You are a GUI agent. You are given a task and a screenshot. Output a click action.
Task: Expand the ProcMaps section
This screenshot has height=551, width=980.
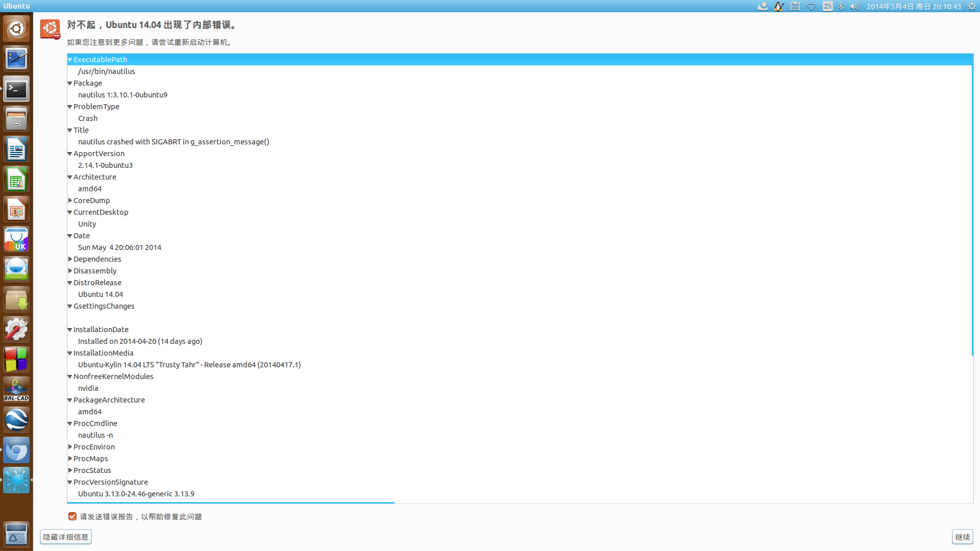pos(70,459)
